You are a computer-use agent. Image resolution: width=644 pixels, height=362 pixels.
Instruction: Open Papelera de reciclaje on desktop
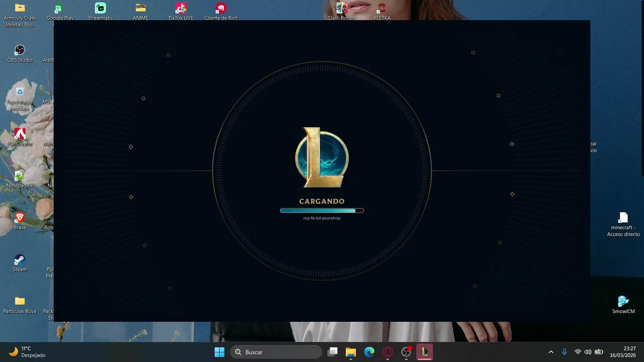point(20,99)
